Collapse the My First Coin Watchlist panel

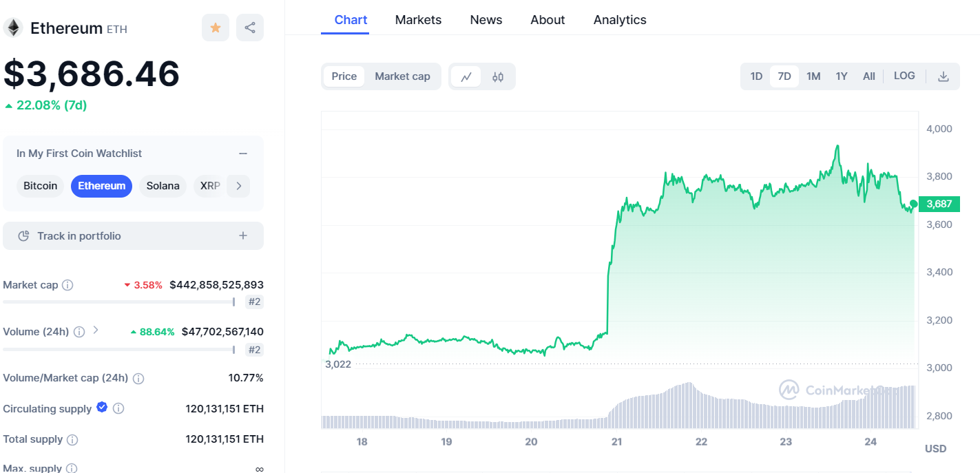[243, 154]
